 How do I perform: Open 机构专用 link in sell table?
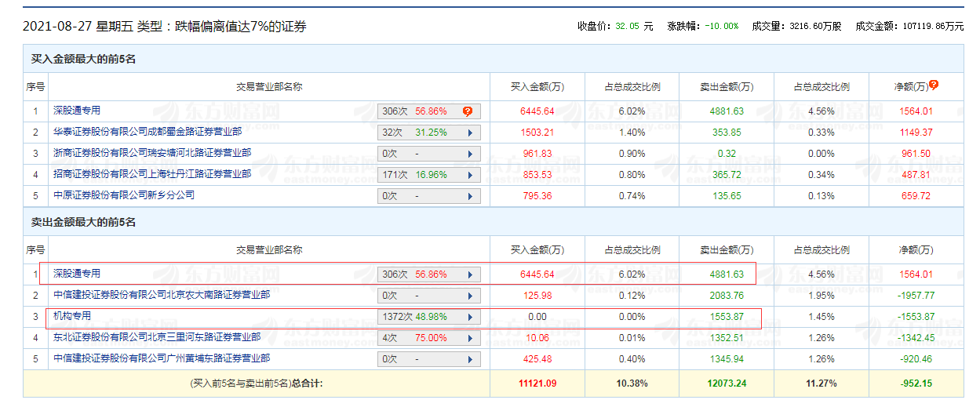(x=71, y=316)
